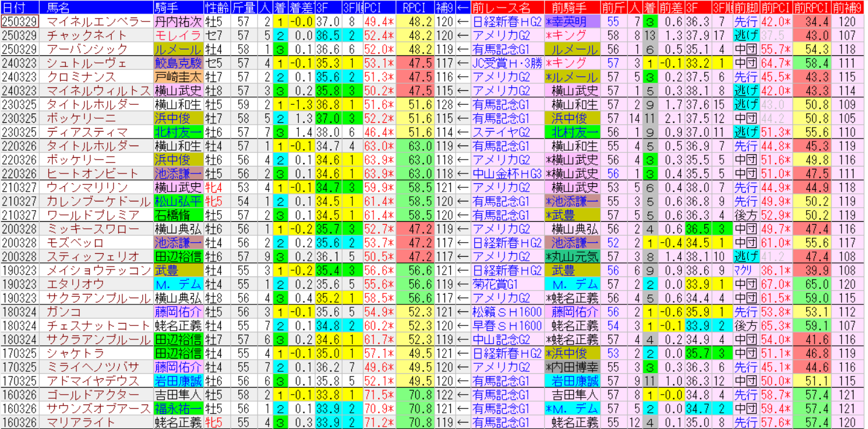Select the outlined 250329 date cell
The height and width of the screenshot is (429, 868).
coord(20,22)
